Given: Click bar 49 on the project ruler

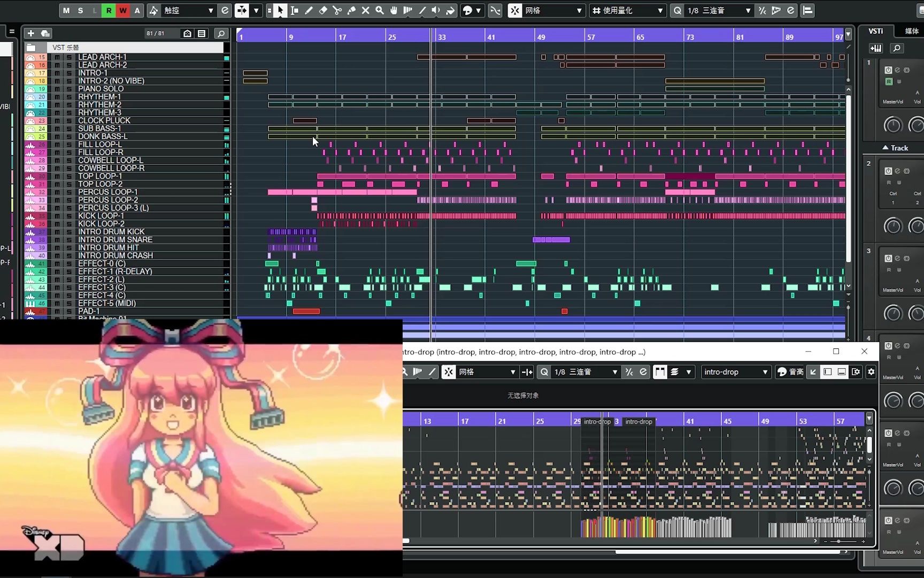Looking at the screenshot, I should [541, 37].
